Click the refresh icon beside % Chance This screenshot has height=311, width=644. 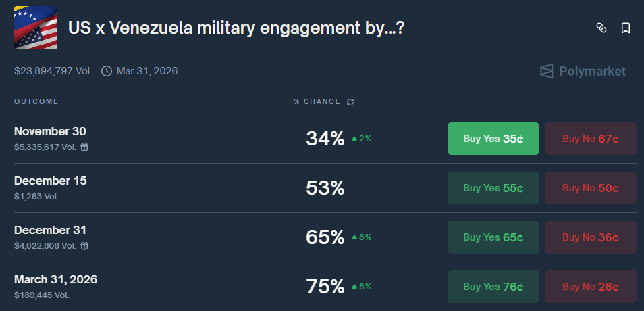pos(350,102)
